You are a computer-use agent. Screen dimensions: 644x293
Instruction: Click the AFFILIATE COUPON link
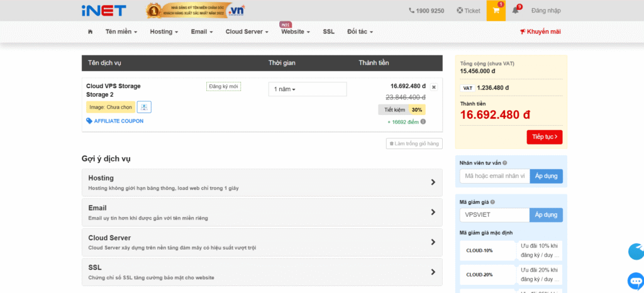118,121
